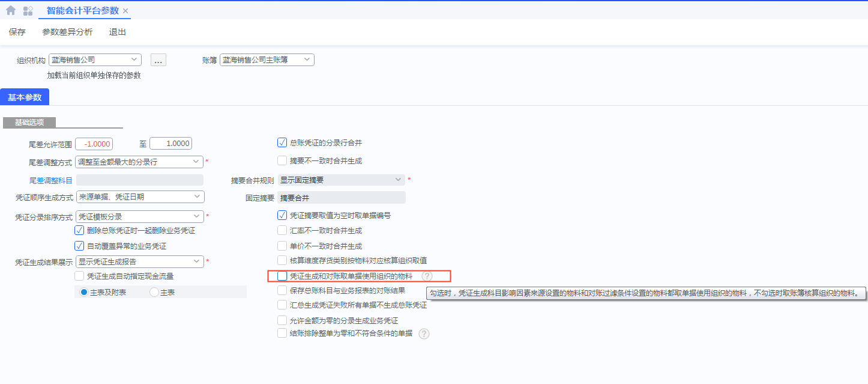Enable 单价不一致时合并生成 checkbox
Screen dimensions: 868x384
click(x=282, y=246)
